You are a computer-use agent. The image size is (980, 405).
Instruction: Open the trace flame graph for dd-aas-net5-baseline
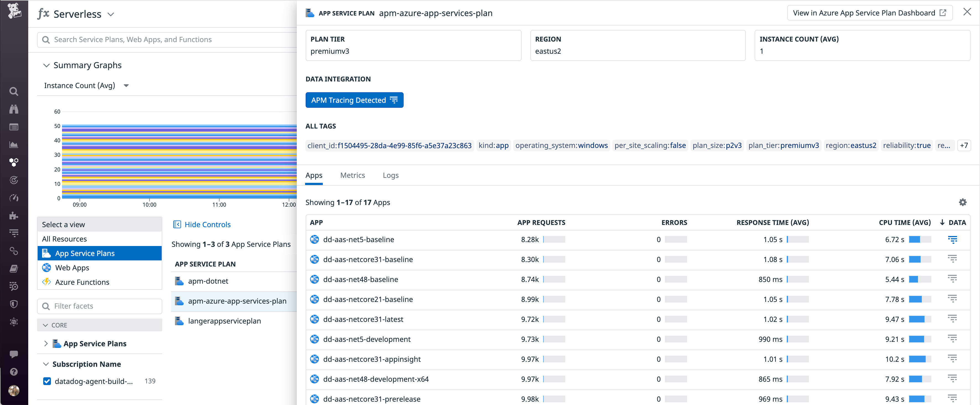pyautogui.click(x=953, y=239)
